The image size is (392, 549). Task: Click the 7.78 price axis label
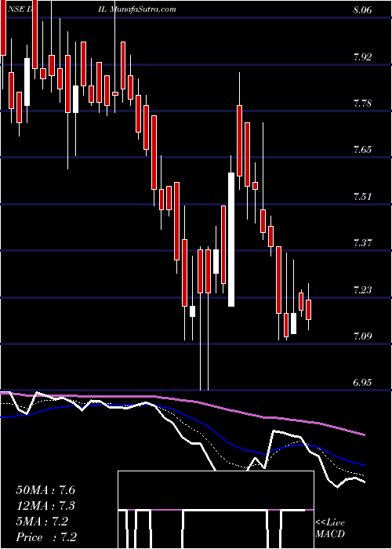pos(362,104)
